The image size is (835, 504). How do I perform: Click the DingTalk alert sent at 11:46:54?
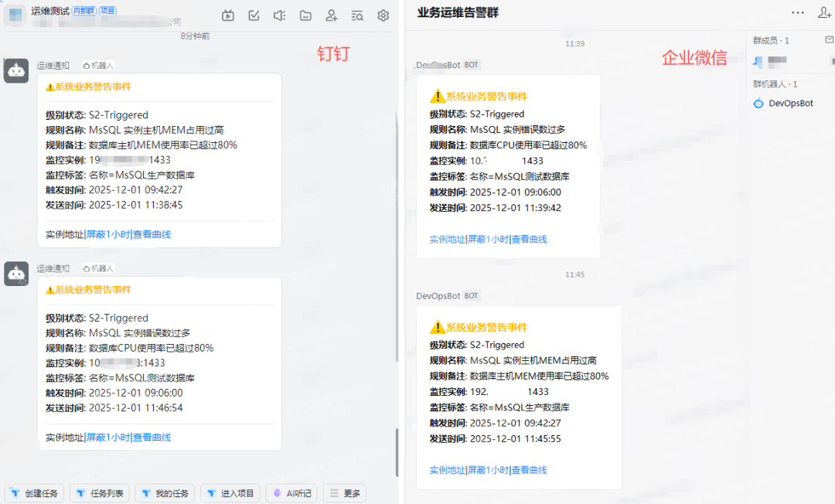159,363
